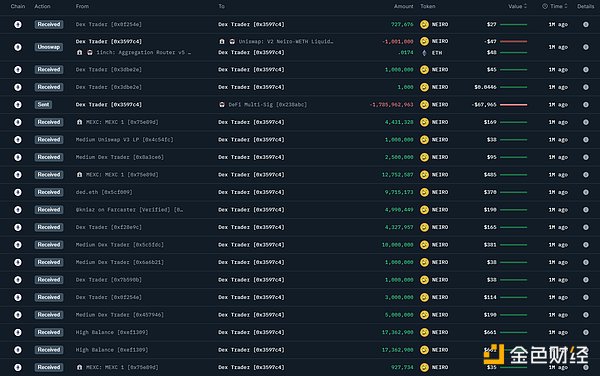Open Uniswap V2 Neiro-WETH Liquidity link

click(x=286, y=41)
